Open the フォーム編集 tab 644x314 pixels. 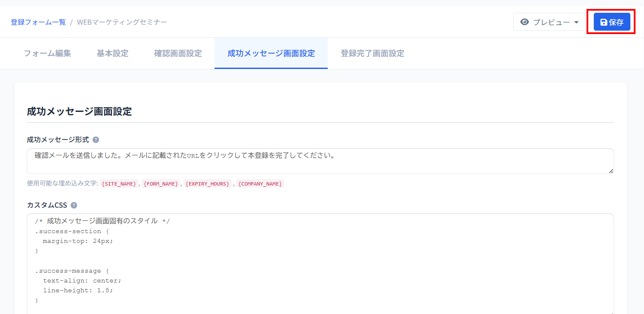pyautogui.click(x=47, y=54)
